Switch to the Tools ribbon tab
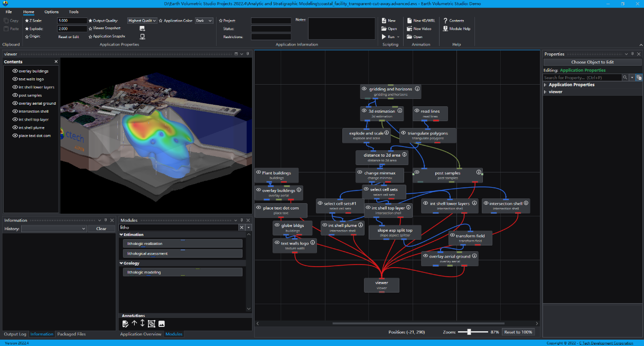The width and height of the screenshot is (644, 346). [x=73, y=12]
